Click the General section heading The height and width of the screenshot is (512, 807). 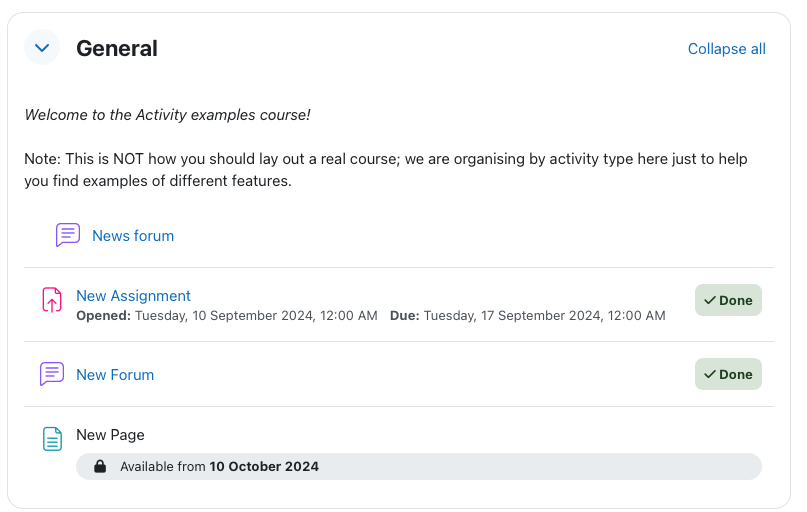117,48
